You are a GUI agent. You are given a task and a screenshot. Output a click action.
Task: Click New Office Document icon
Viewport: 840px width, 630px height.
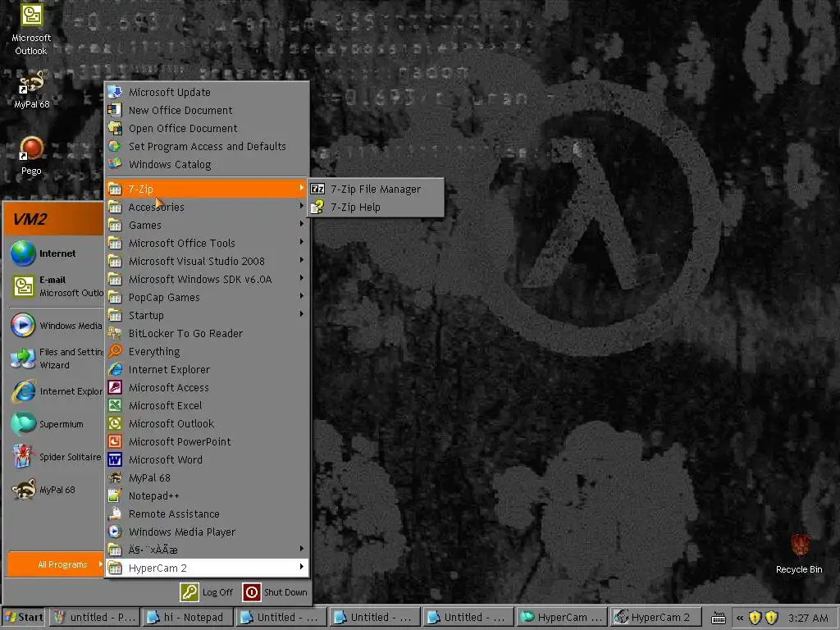coord(115,111)
